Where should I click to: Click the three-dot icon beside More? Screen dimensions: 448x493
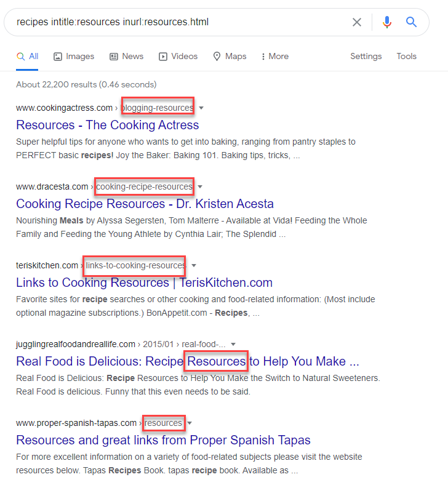pyautogui.click(x=263, y=57)
